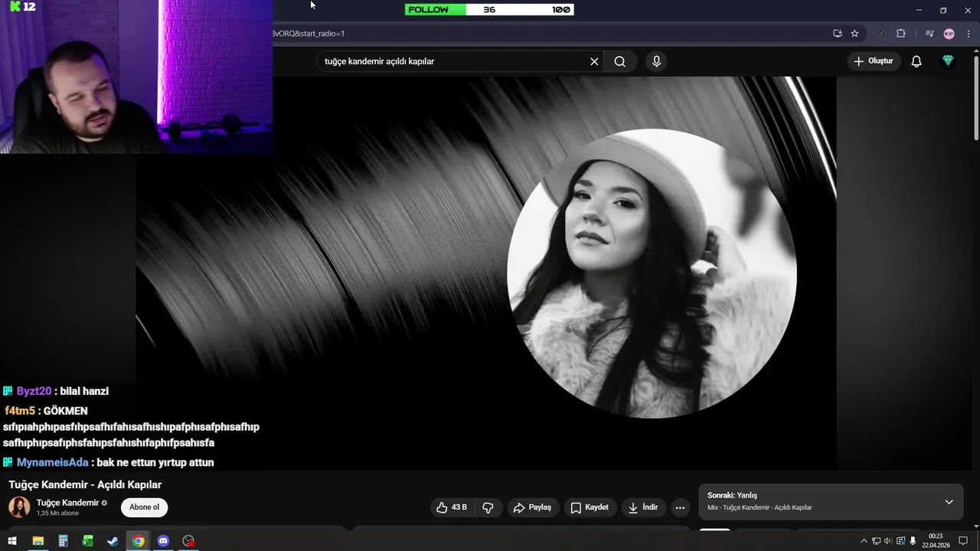Screen dimensions: 980x551
Task: Click the Tuğçe Kandemir - Açıldı Kapılar title
Action: 85,484
